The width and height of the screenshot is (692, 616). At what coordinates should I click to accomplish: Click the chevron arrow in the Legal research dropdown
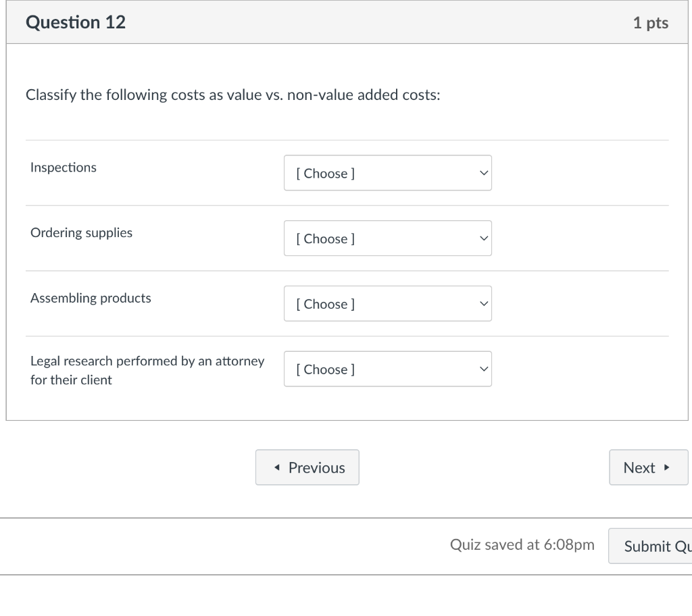(x=483, y=369)
